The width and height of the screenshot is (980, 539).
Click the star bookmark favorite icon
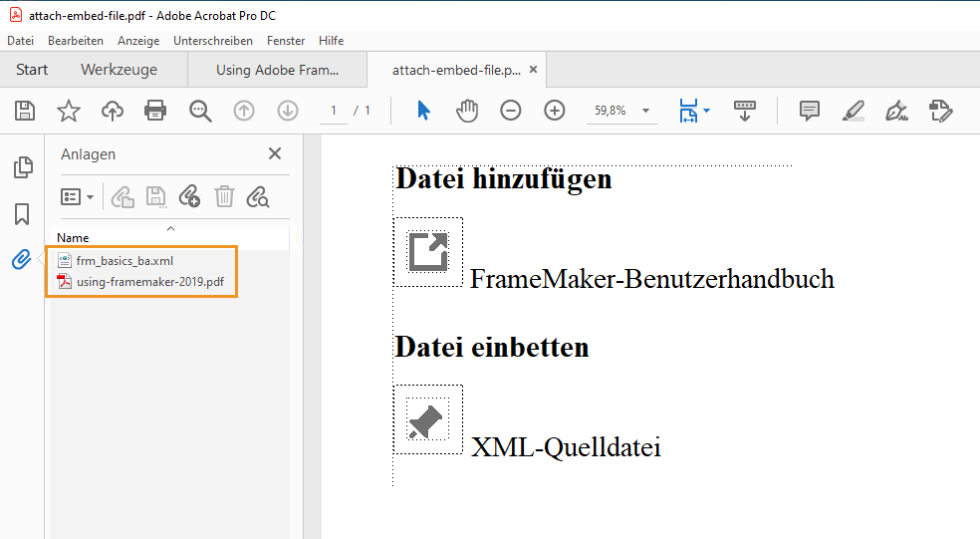click(68, 111)
